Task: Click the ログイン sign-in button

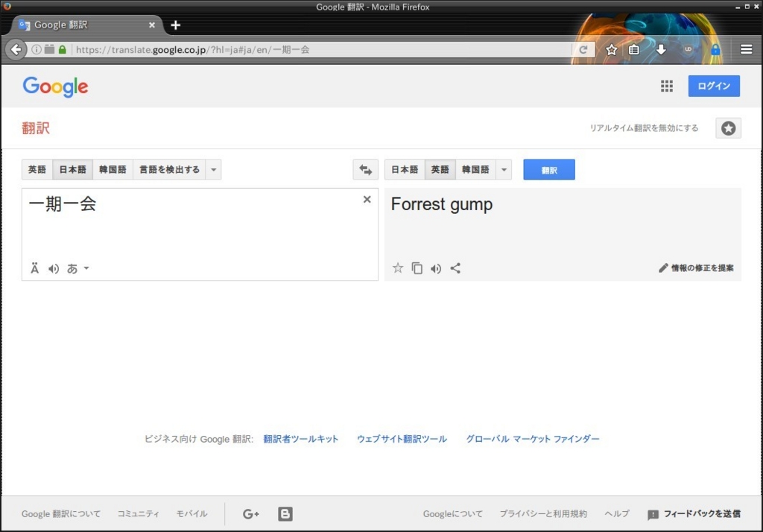Action: click(x=714, y=86)
